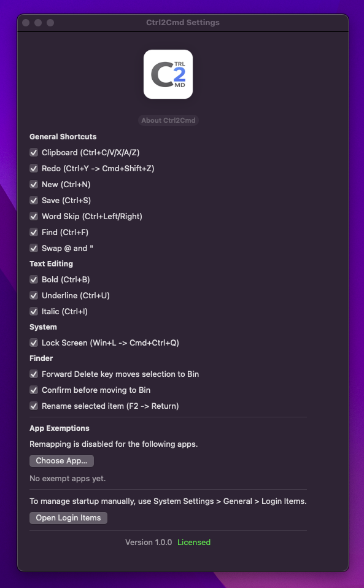Toggle Rename selected item (F2) option
Viewport: 364px width, 588px height.
coord(34,406)
